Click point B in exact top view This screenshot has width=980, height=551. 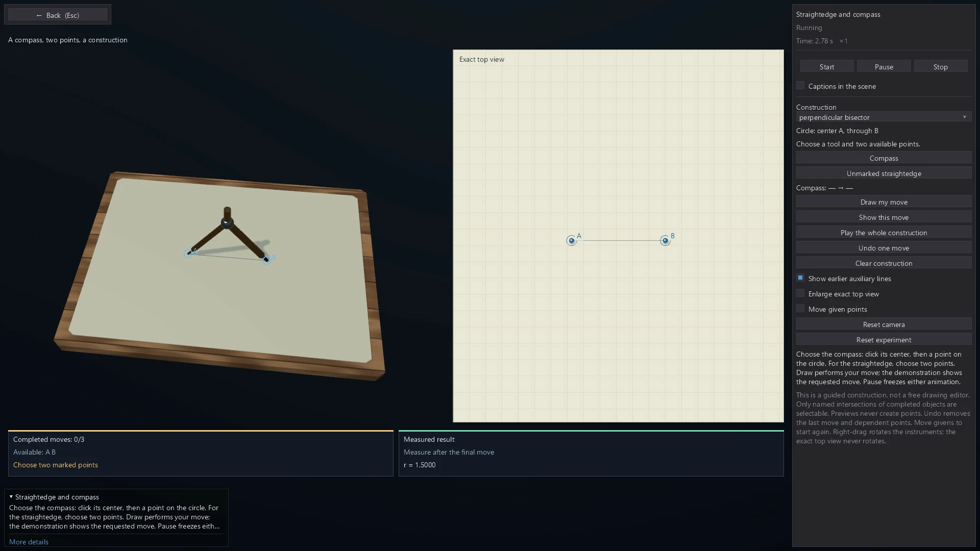pyautogui.click(x=665, y=240)
